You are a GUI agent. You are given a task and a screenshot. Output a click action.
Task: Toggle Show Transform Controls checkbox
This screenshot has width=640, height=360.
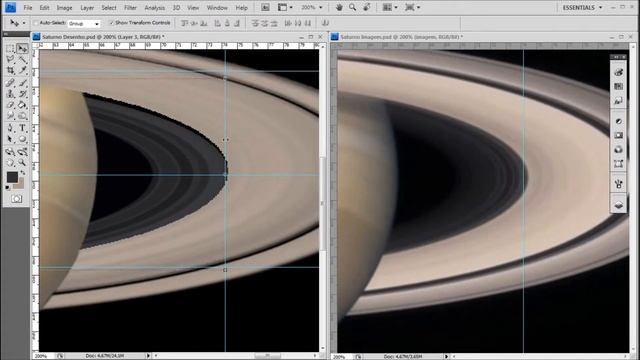[x=111, y=23]
